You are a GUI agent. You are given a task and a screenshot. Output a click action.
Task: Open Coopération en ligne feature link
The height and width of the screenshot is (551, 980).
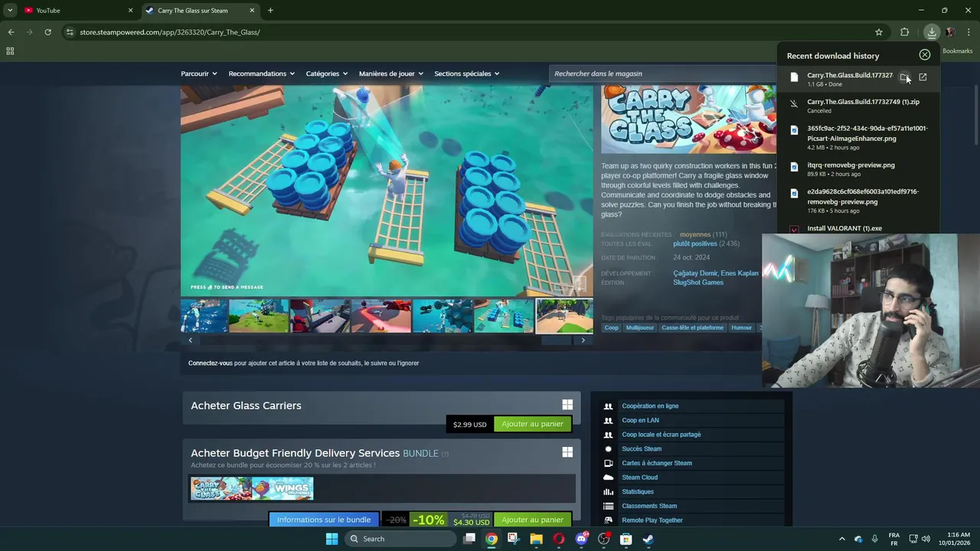click(650, 406)
